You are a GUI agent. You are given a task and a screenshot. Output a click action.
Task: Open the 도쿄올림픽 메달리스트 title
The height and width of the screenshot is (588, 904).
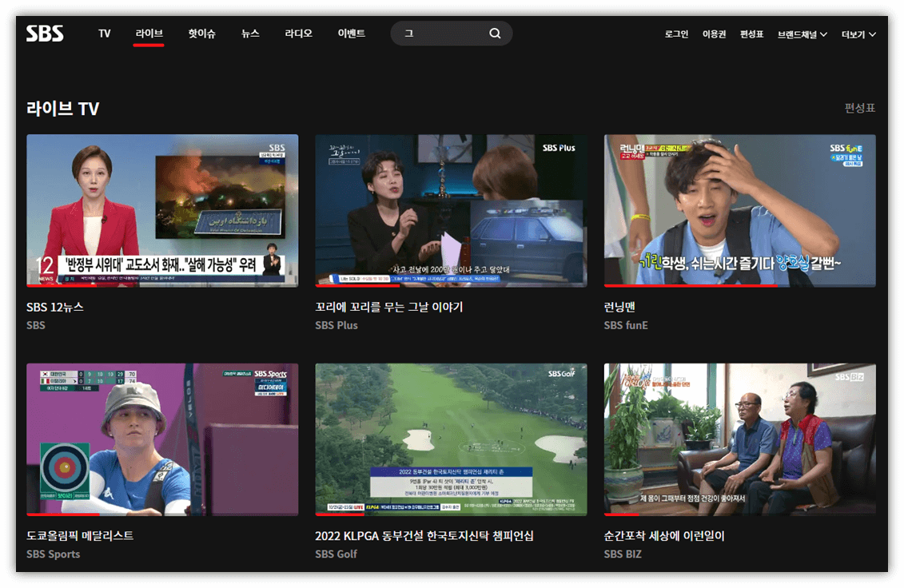click(80, 535)
